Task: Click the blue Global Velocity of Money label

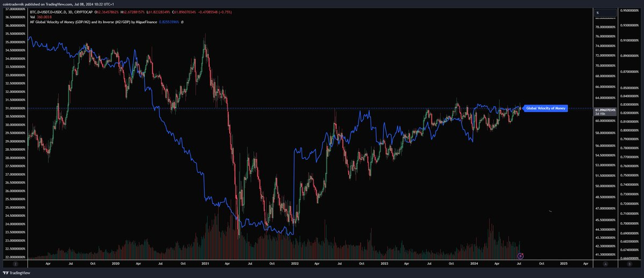Action: pos(545,108)
